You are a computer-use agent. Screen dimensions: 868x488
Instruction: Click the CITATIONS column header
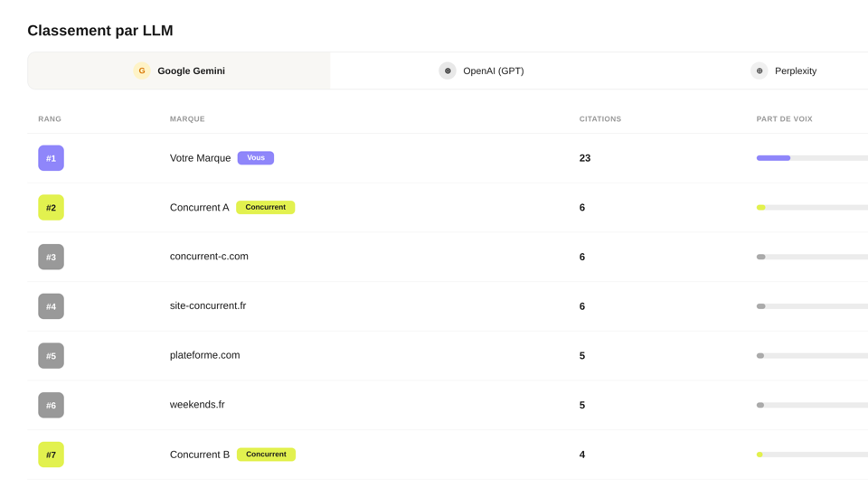tap(600, 119)
